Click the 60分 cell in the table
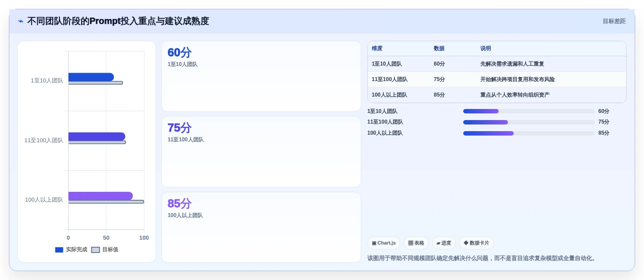This screenshot has height=280, width=644. [x=439, y=64]
